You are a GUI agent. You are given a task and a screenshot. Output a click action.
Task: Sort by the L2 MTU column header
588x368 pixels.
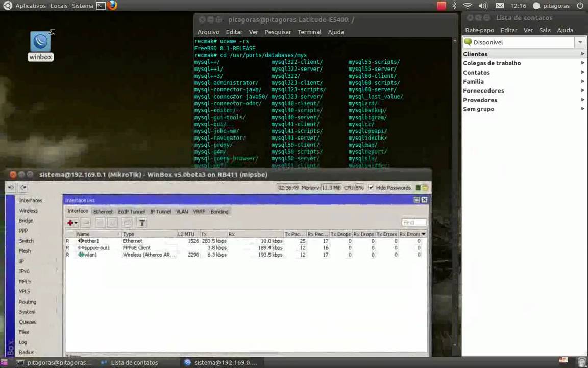188,234
